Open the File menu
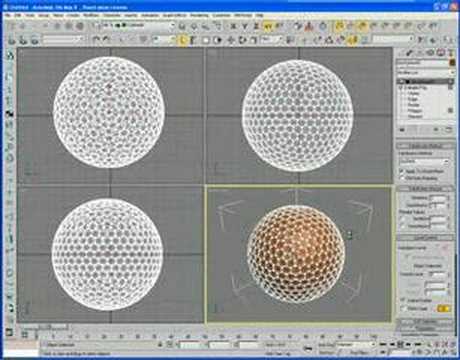460x360 pixels. pyautogui.click(x=7, y=15)
